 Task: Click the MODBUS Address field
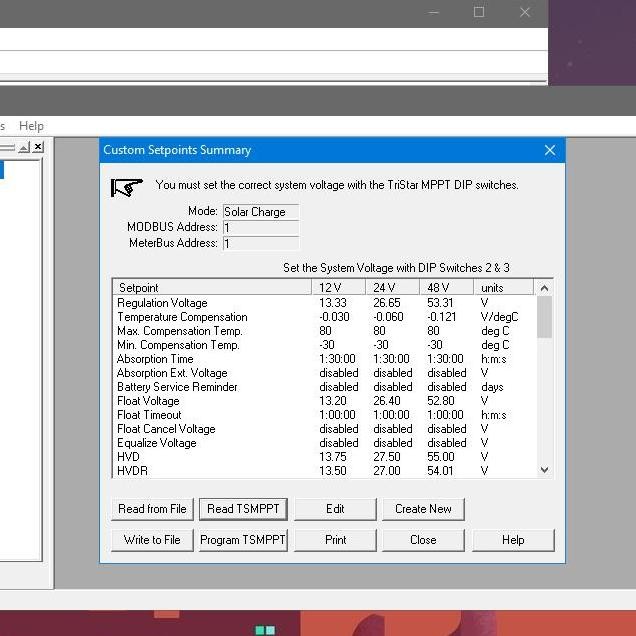[260, 228]
